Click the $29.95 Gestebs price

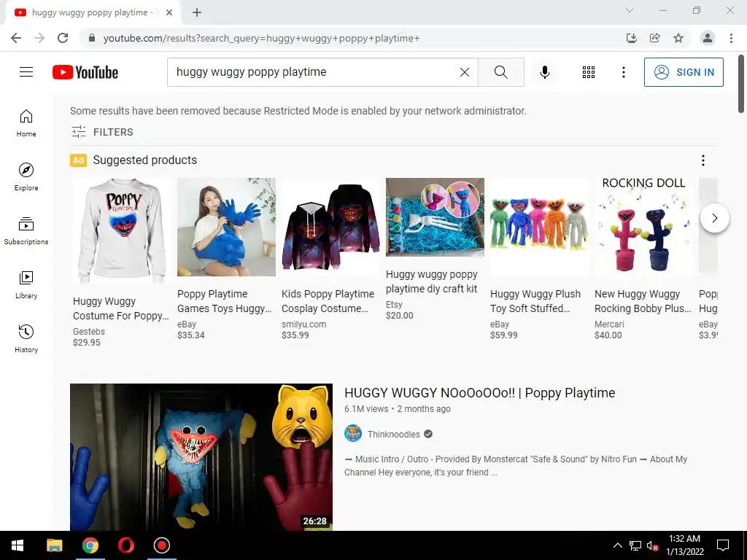87,343
